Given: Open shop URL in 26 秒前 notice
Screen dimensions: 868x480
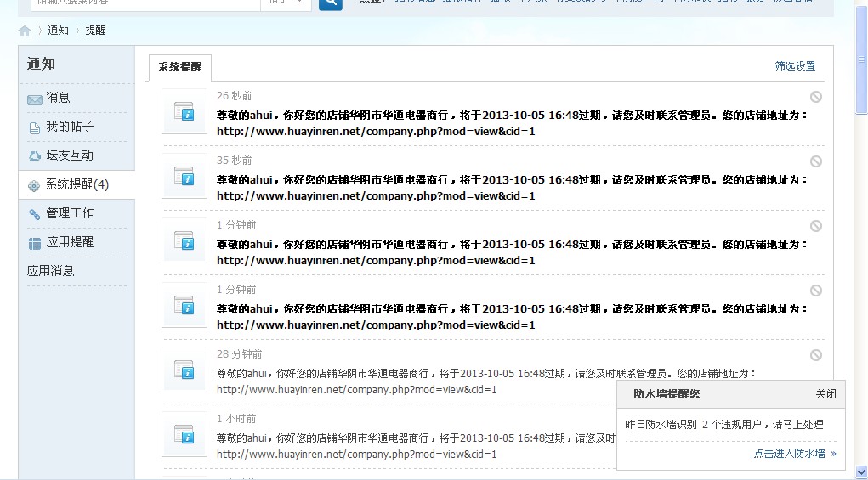Looking at the screenshot, I should coord(376,132).
